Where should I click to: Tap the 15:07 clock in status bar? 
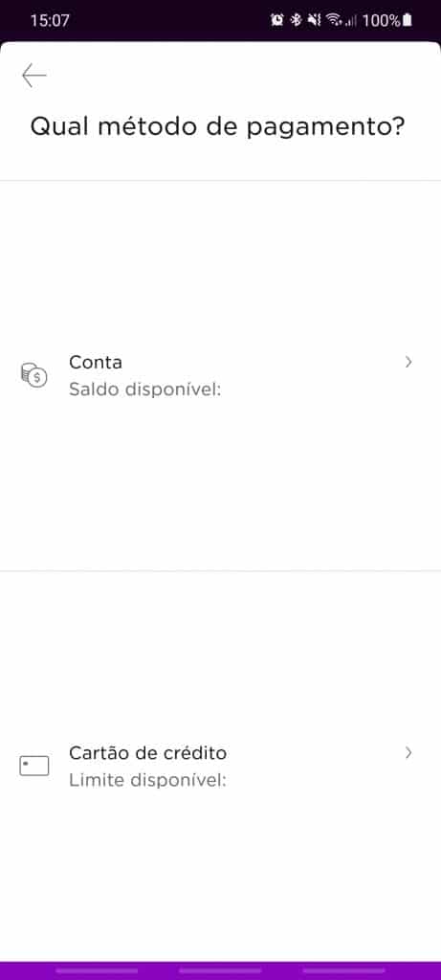(50, 20)
